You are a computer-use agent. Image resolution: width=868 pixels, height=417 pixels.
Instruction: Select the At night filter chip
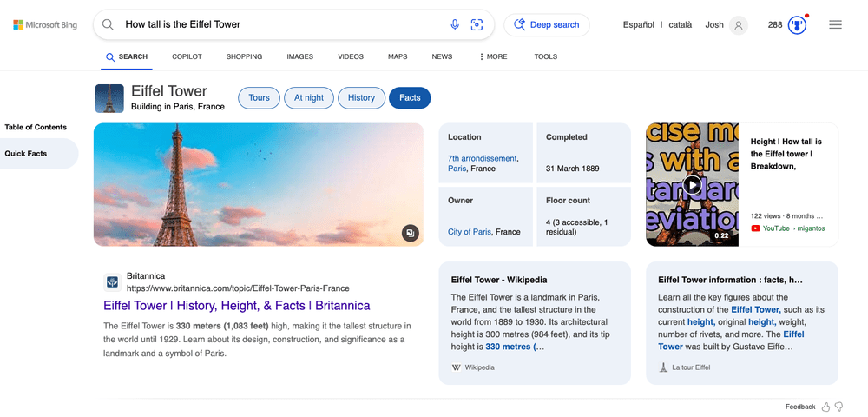pyautogui.click(x=309, y=98)
